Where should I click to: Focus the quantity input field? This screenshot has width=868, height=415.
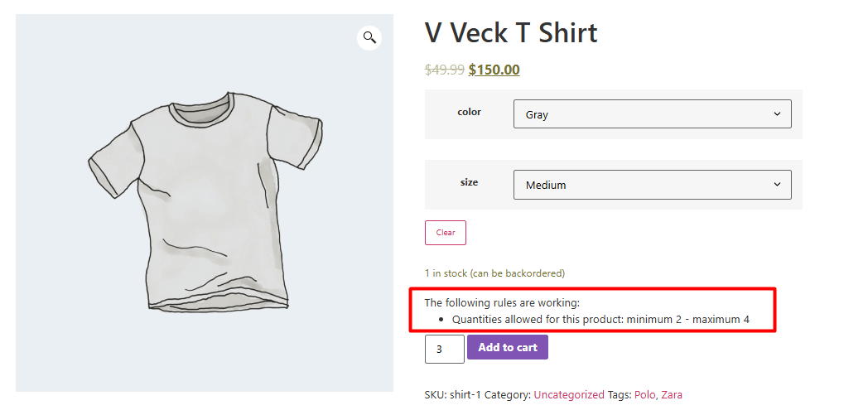click(444, 349)
